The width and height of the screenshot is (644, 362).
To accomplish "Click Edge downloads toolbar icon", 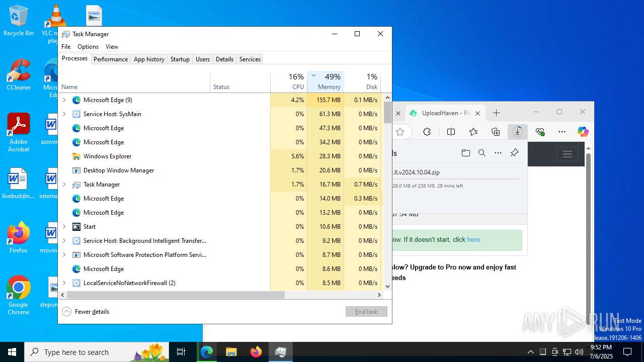I will (x=517, y=132).
